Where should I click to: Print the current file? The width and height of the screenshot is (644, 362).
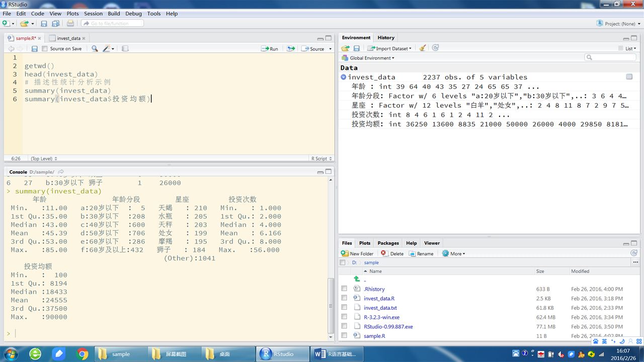pos(70,24)
